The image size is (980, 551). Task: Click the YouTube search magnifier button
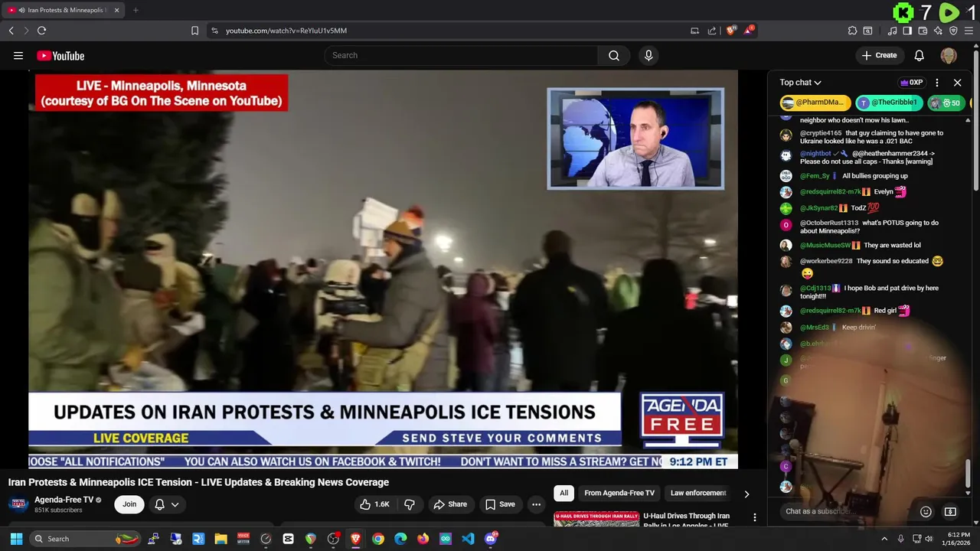pos(614,55)
